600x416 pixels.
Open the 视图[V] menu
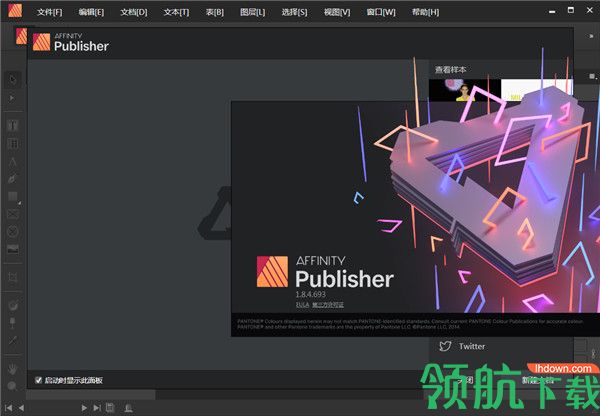pos(337,12)
